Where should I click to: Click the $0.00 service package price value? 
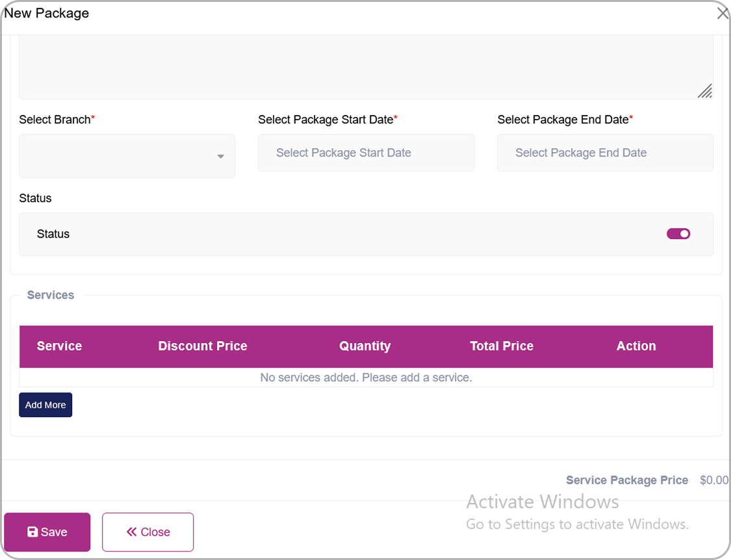click(x=713, y=480)
